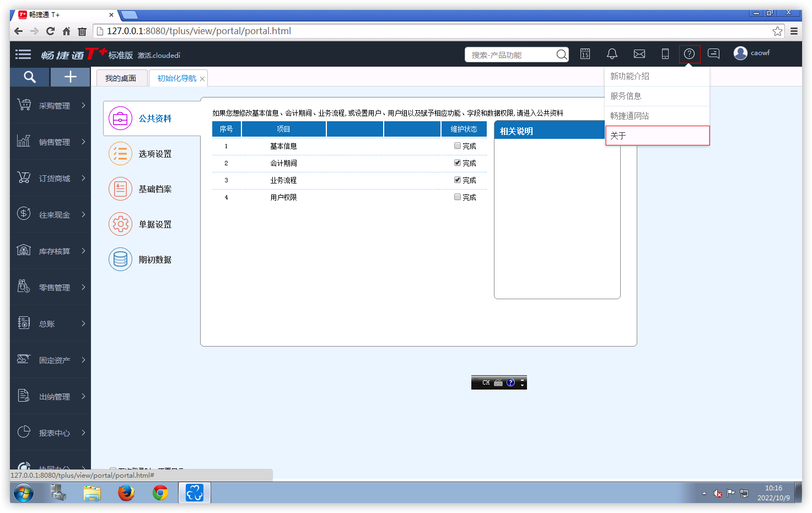This screenshot has height=513, width=812.
Task: Expand 报表中心 sidebar menu
Action: (50, 433)
